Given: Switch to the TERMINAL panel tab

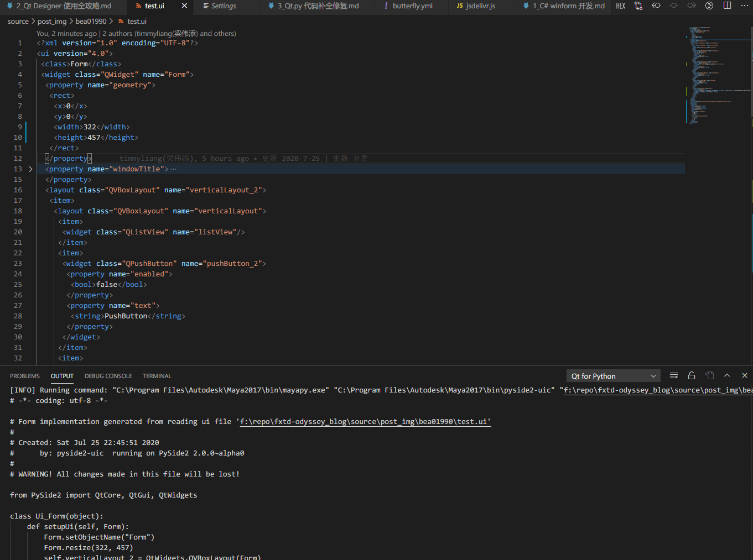Looking at the screenshot, I should coord(157,376).
